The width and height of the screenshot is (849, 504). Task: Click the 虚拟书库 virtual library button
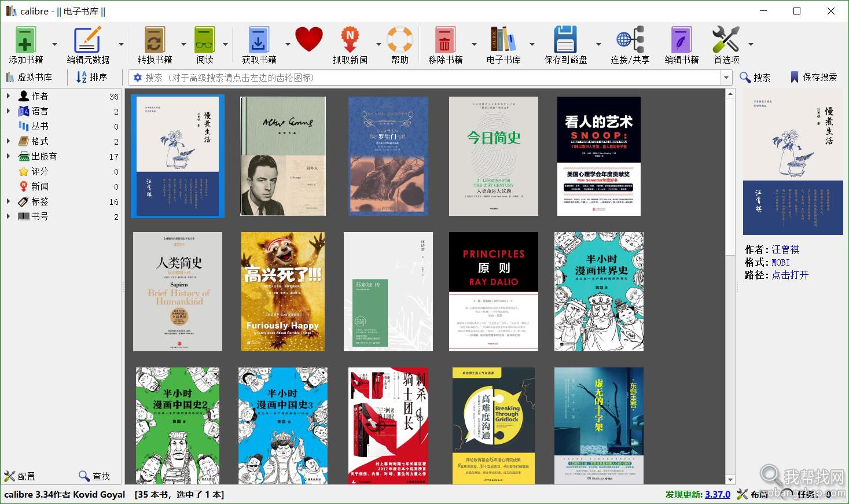29,77
